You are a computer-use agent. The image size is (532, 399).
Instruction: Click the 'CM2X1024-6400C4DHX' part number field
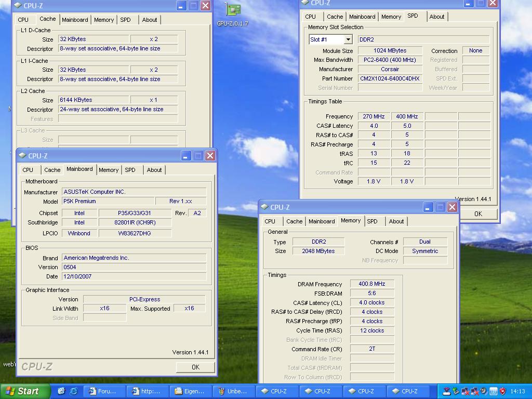point(390,79)
